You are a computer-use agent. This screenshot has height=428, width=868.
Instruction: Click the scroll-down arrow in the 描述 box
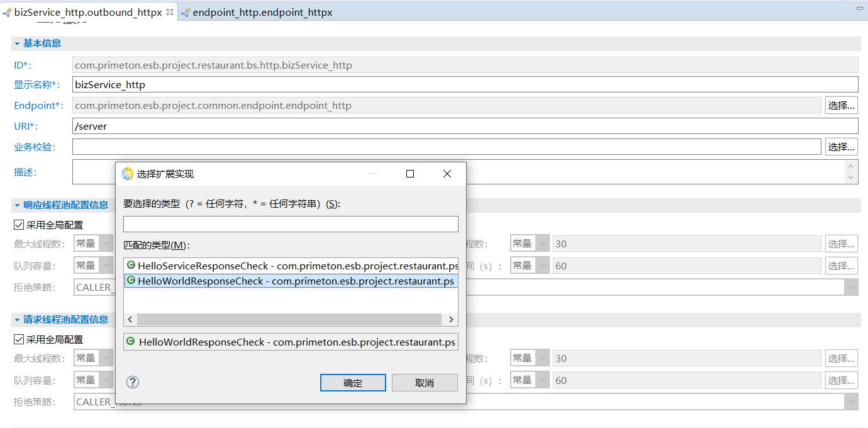[x=851, y=177]
